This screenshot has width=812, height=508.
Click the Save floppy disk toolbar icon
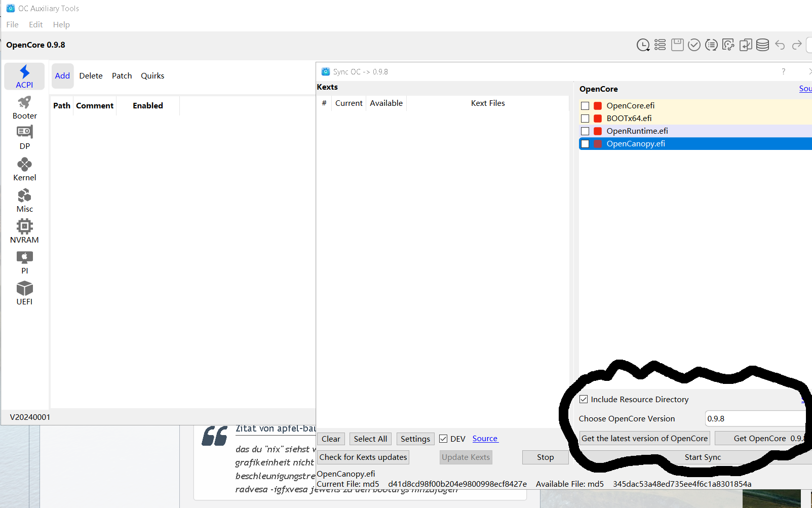[677, 45]
